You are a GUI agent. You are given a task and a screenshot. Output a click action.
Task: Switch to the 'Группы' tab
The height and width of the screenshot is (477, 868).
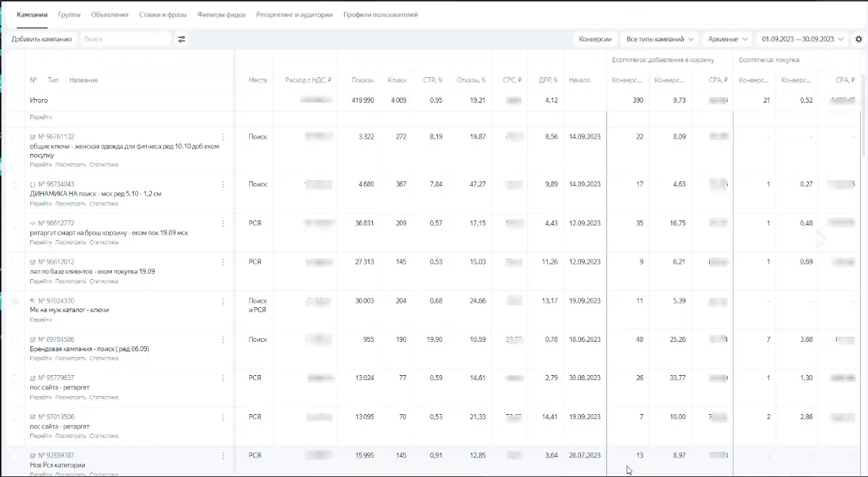70,14
